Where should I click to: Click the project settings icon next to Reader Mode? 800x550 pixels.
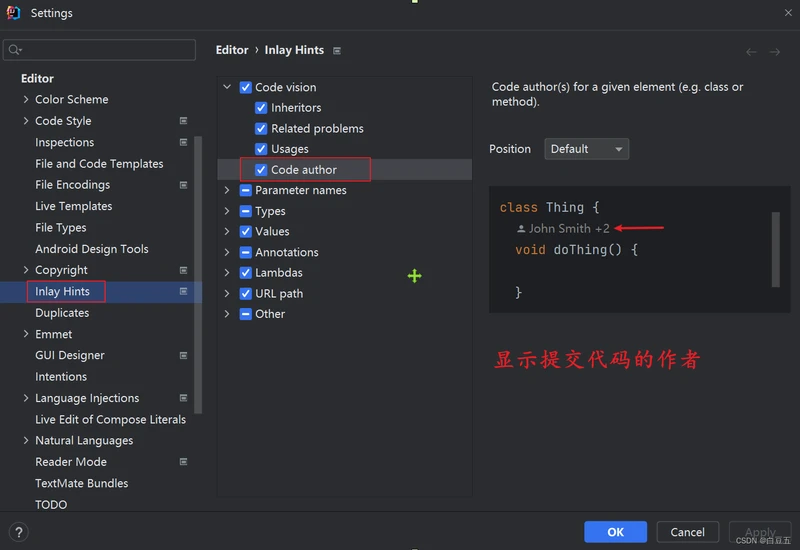(x=183, y=462)
